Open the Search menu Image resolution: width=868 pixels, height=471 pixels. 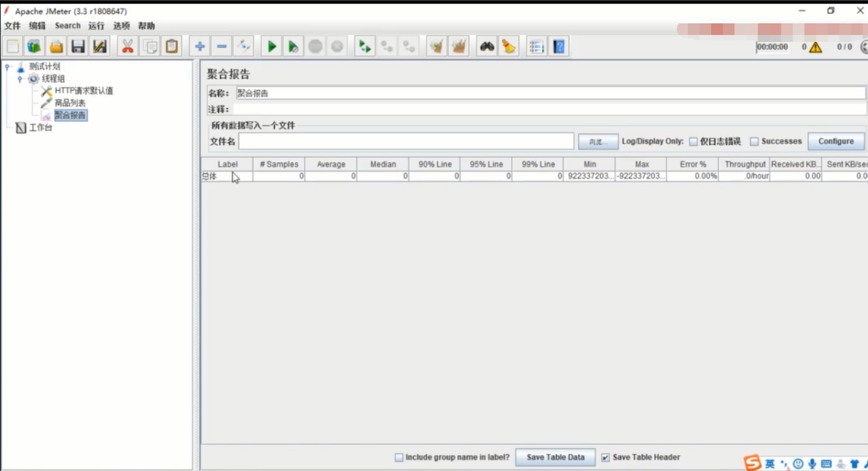pos(68,26)
